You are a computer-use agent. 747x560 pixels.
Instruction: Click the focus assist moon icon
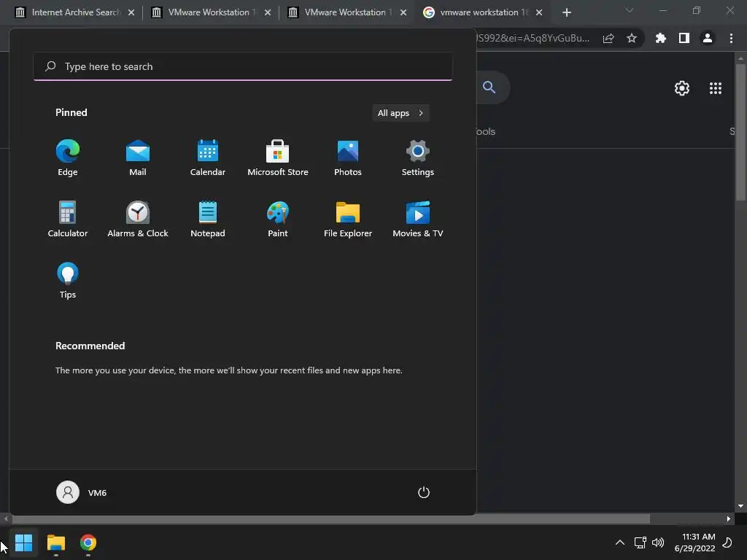727,542
